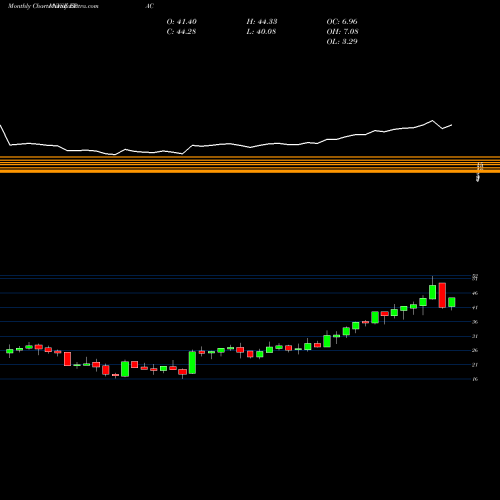The height and width of the screenshot is (500, 500).
Task: Click the close price 'C: 44.28'
Action: pos(181,32)
